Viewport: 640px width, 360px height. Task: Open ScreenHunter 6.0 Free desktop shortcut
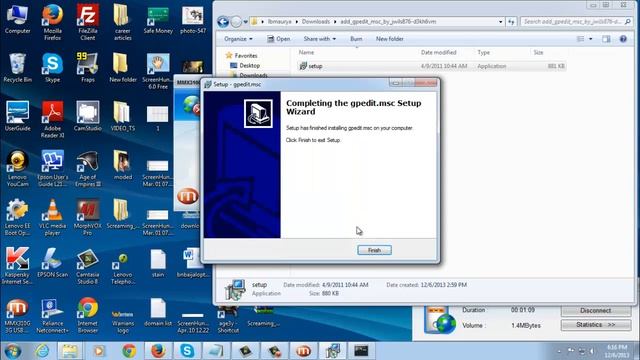click(158, 71)
